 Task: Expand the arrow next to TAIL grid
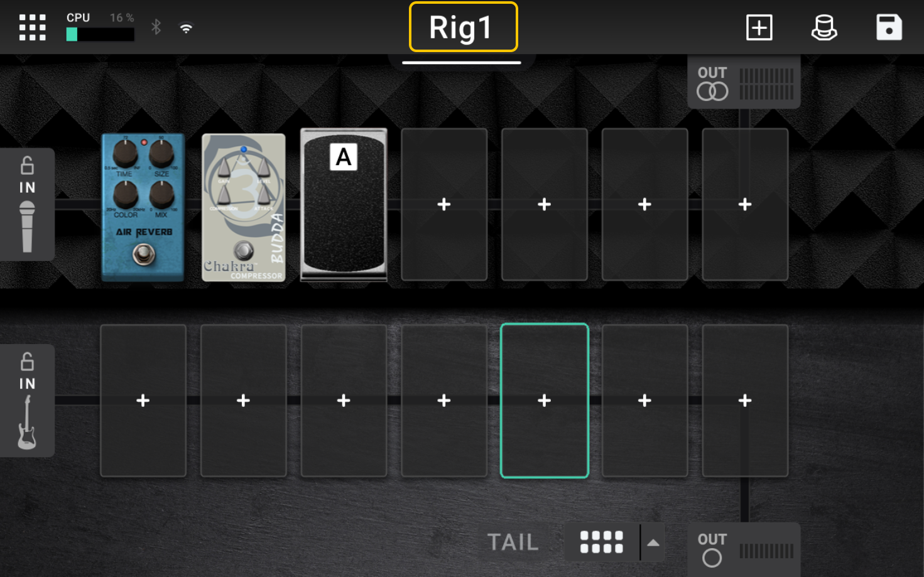coord(653,542)
